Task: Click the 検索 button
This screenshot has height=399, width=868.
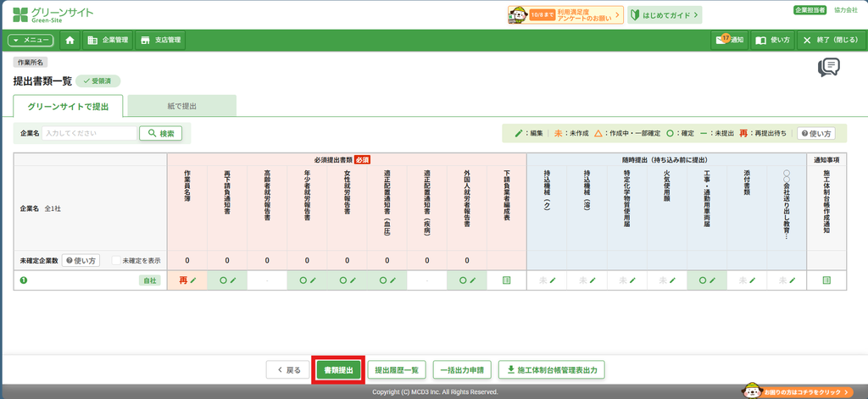Action: 160,133
